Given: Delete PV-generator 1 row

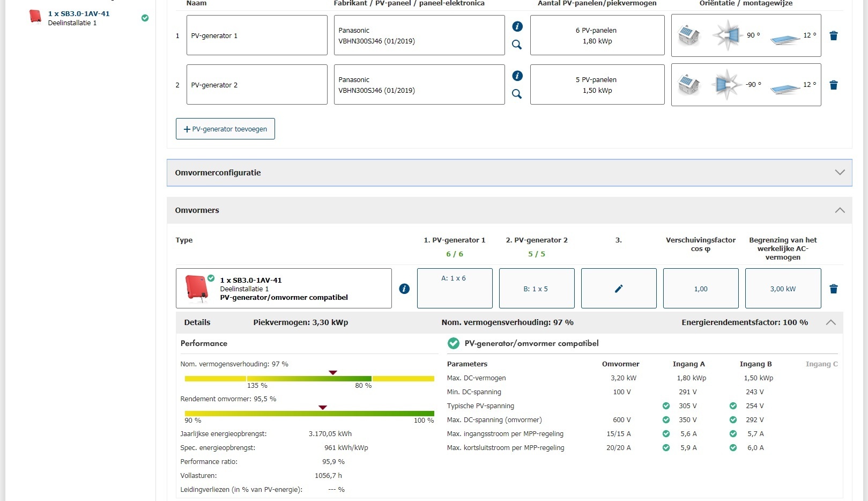Looking at the screenshot, I should click(834, 36).
